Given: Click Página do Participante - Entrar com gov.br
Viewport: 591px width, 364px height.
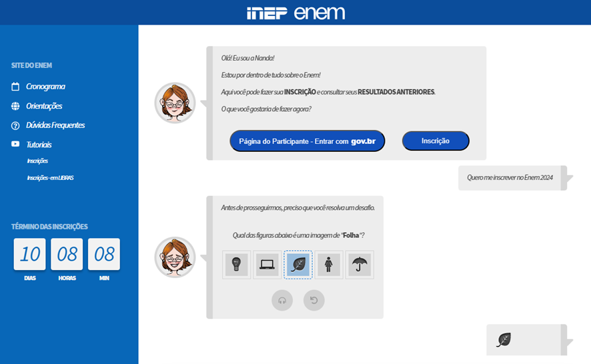Looking at the screenshot, I should click(308, 141).
